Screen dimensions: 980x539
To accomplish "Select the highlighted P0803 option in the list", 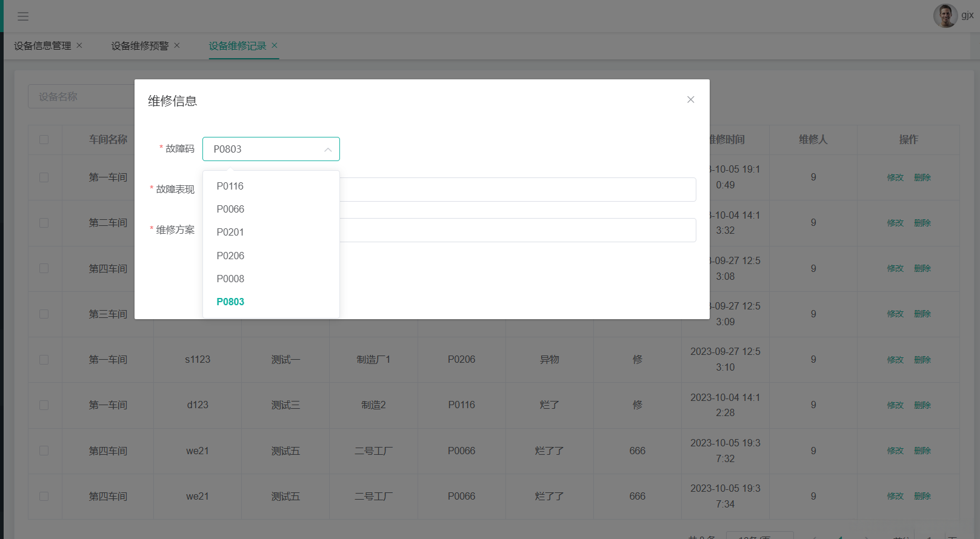I will pyautogui.click(x=271, y=302).
